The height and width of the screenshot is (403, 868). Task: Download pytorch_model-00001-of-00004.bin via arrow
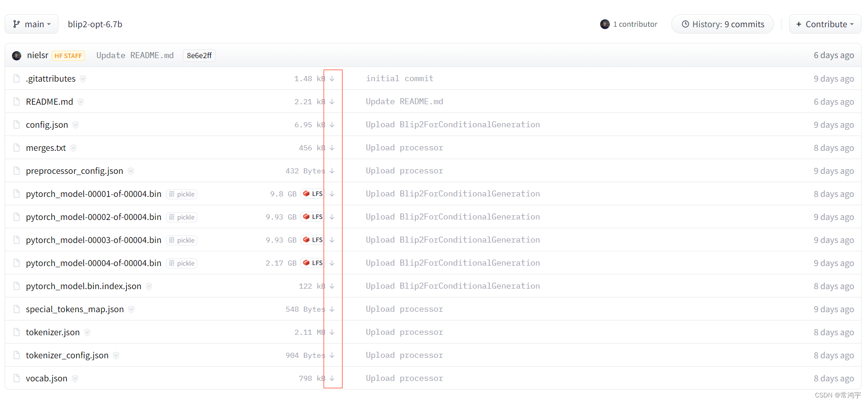point(332,194)
